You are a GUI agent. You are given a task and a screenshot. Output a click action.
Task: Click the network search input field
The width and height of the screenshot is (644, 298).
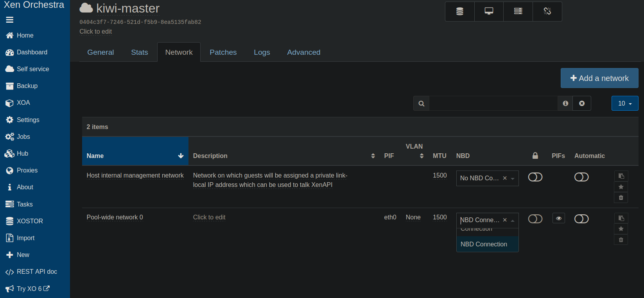[x=493, y=103]
